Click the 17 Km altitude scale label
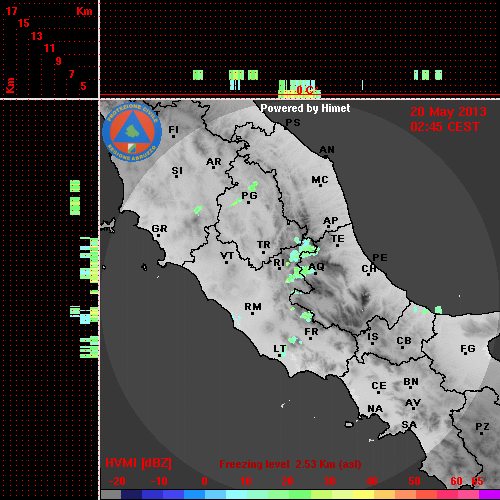Image resolution: width=500 pixels, height=500 pixels. pos(11,11)
